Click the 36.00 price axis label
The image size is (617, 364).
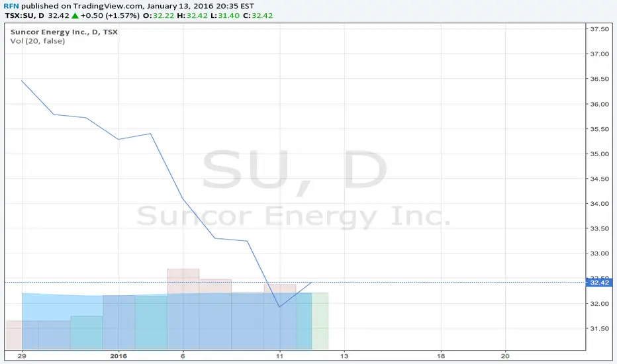(600, 104)
